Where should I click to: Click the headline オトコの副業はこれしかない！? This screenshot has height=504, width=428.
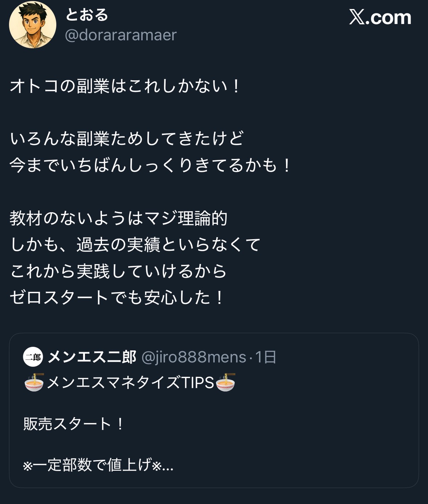[x=125, y=86]
